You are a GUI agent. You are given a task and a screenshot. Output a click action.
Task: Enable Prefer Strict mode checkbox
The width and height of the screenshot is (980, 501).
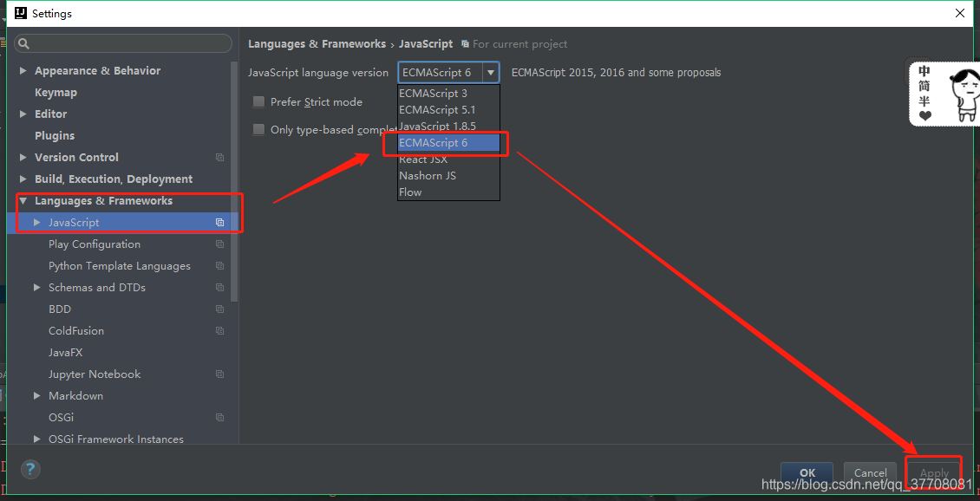[258, 101]
